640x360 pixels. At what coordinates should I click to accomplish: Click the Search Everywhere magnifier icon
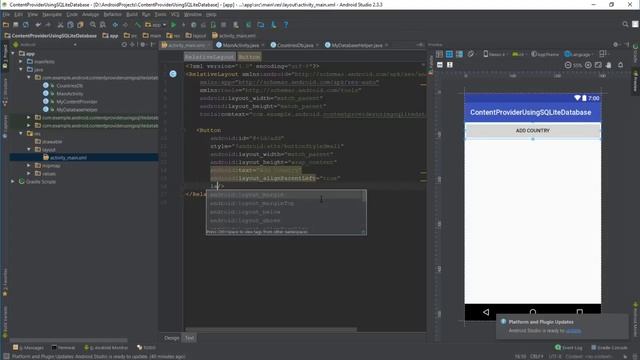(x=625, y=24)
